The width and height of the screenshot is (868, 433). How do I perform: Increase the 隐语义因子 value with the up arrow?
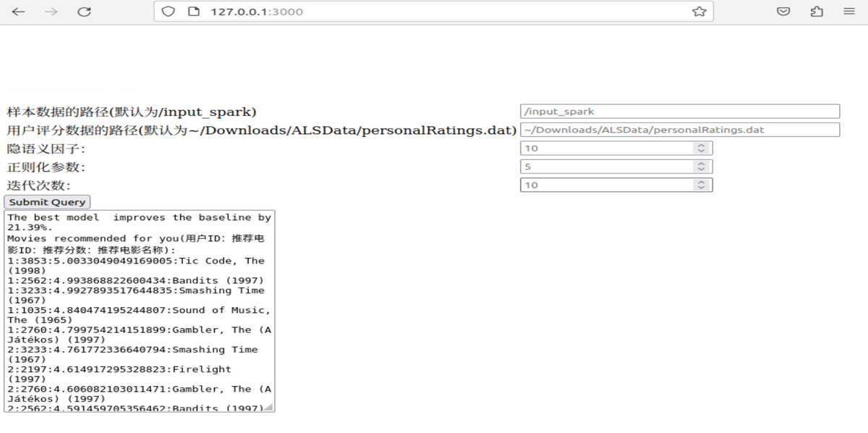point(700,146)
